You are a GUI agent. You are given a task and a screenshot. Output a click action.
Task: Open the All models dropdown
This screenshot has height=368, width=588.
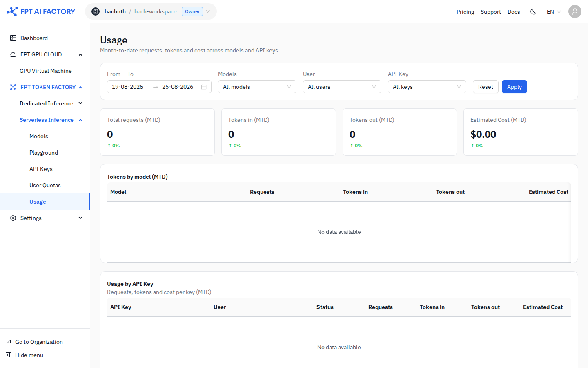tap(257, 87)
